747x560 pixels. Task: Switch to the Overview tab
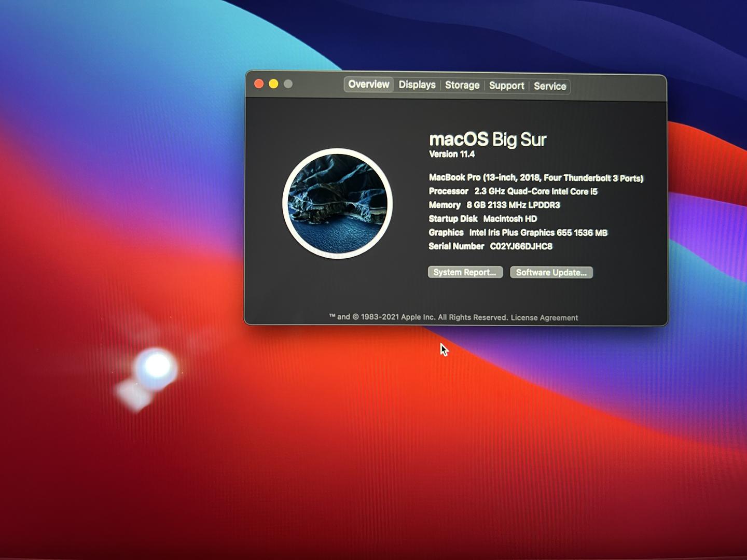pyautogui.click(x=368, y=85)
